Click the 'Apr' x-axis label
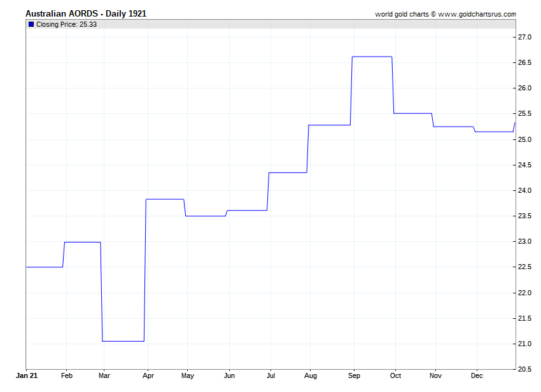 (x=148, y=376)
